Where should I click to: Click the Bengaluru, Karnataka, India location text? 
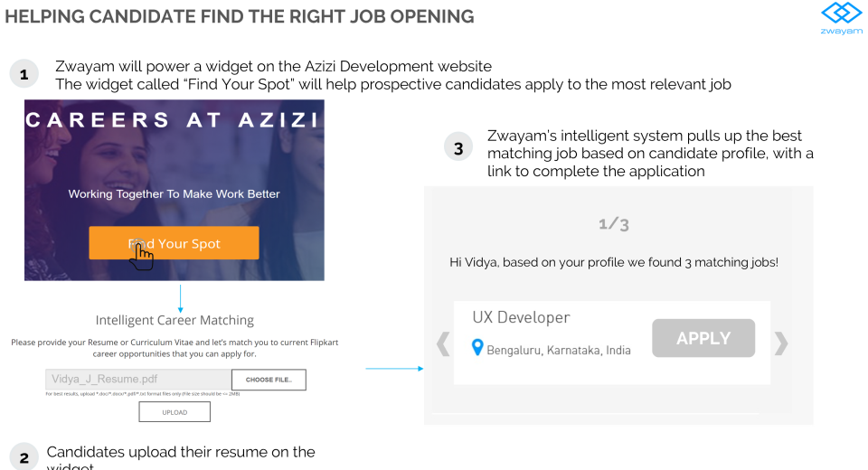(559, 350)
